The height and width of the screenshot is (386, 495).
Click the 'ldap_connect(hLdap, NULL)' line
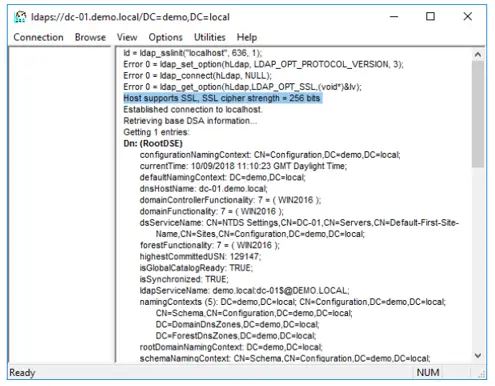197,76
